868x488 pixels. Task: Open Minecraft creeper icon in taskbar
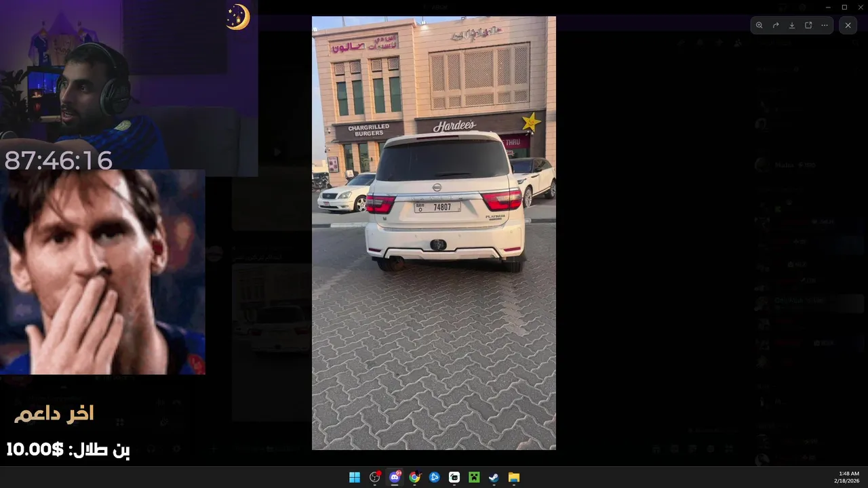(474, 477)
